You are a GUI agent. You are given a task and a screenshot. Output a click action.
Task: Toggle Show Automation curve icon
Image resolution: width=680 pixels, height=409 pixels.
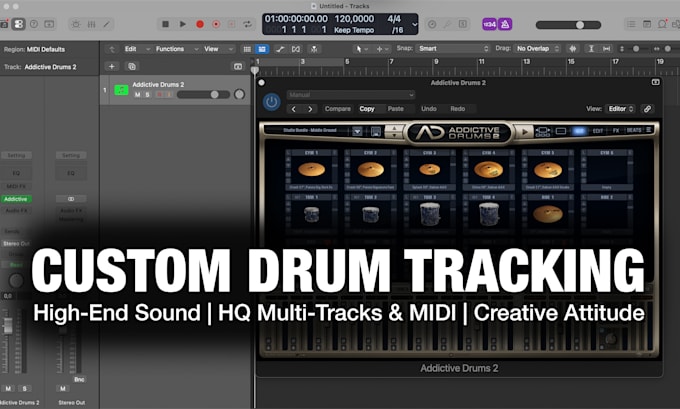(280, 49)
